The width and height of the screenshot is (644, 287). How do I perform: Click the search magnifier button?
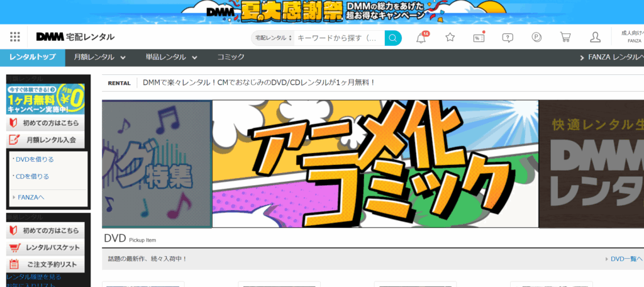point(392,38)
